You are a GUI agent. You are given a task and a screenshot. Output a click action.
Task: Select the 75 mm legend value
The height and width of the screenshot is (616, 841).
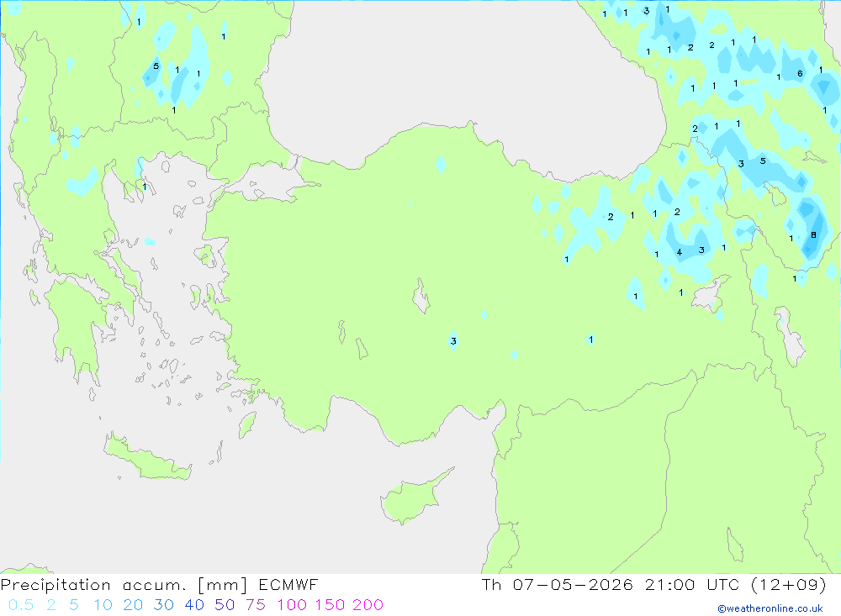click(256, 605)
